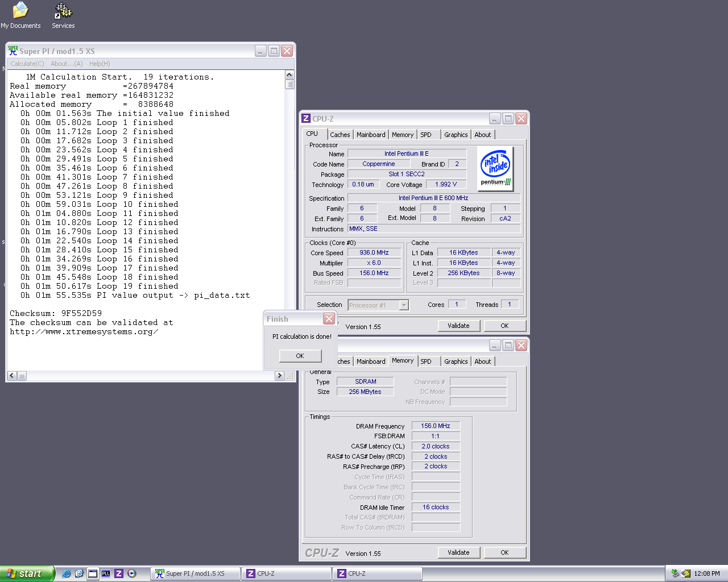Open About tab in the lower CPU-Z window
Screen dimensions: 728x582
(x=483, y=361)
